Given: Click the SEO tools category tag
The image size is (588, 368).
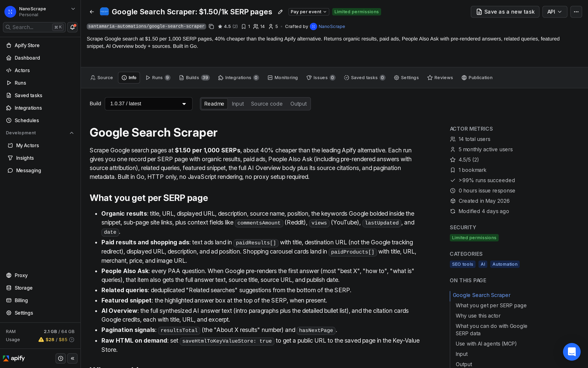Looking at the screenshot, I should [462, 264].
